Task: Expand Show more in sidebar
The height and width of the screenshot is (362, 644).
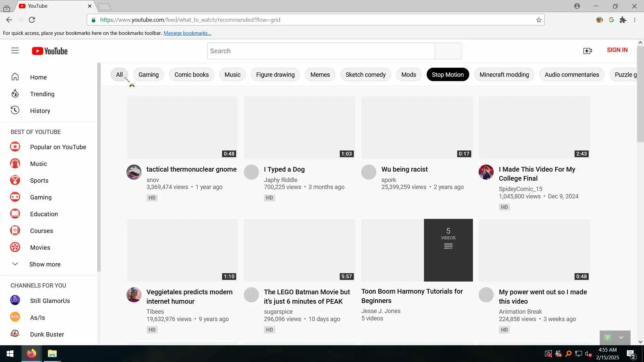Action: pos(45,264)
